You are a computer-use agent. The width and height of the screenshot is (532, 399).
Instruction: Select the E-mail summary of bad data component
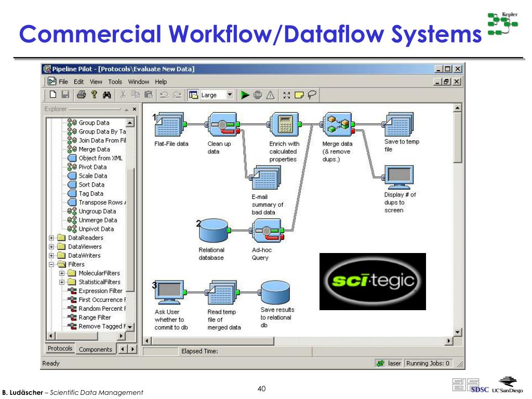266,178
